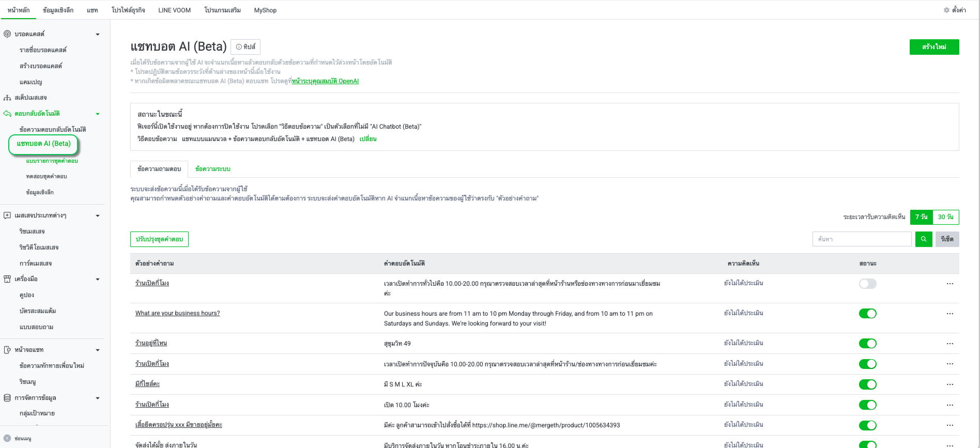Click the step message icon in sidebar

click(x=7, y=98)
